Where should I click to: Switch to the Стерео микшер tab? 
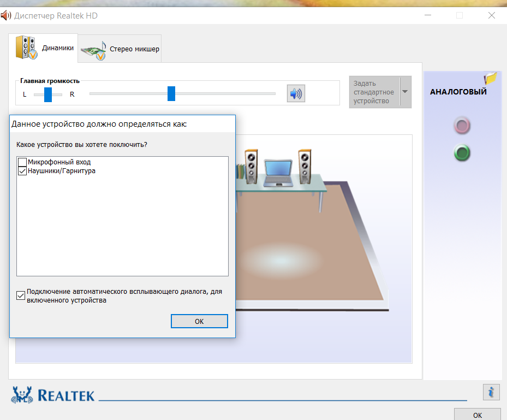click(x=120, y=49)
